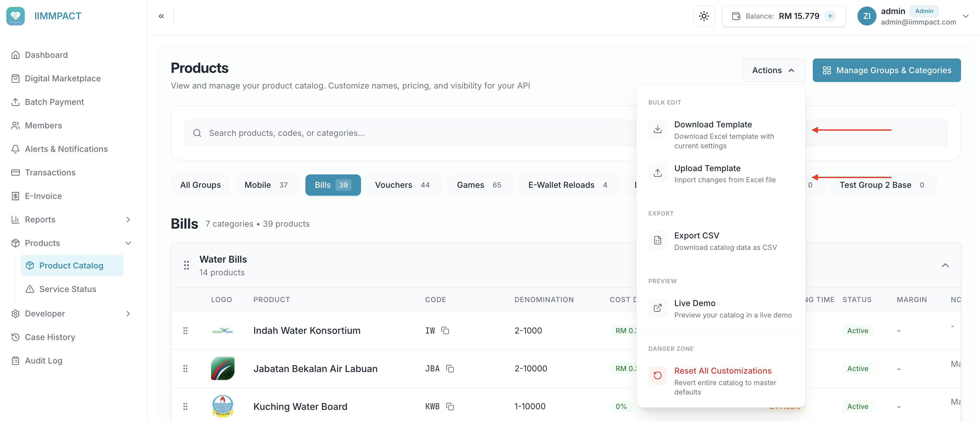
Task: Click Kuching Water Board product name
Action: tap(300, 406)
